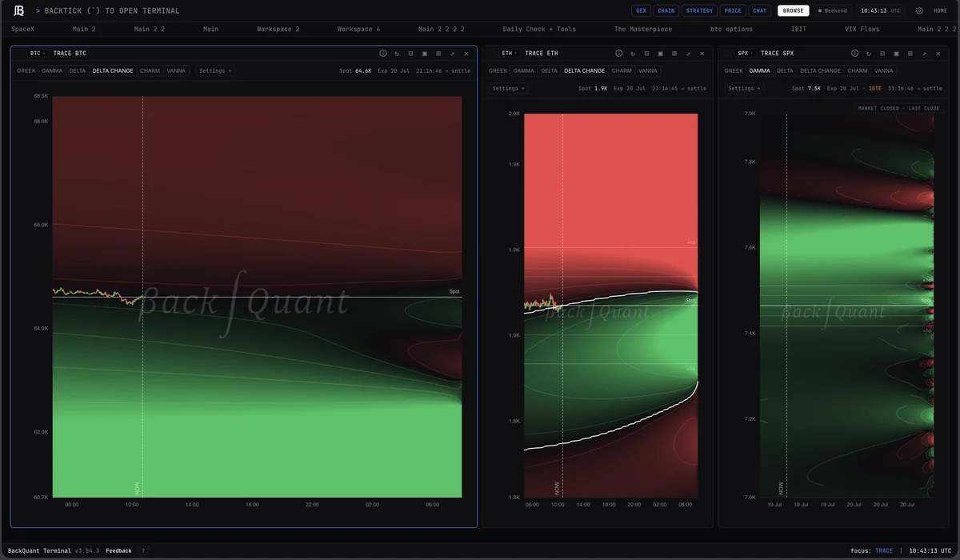This screenshot has width=960, height=560.
Task: Switch to SpaceX workspace tab
Action: (22, 29)
